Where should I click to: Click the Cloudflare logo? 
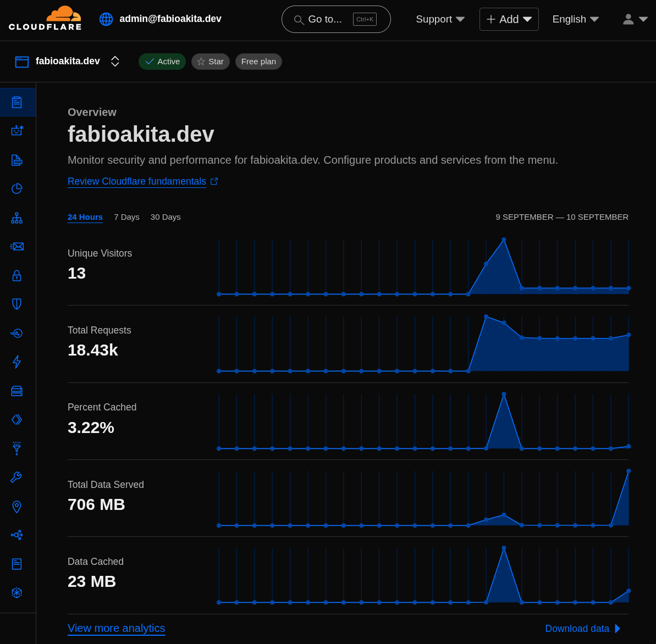click(x=45, y=18)
